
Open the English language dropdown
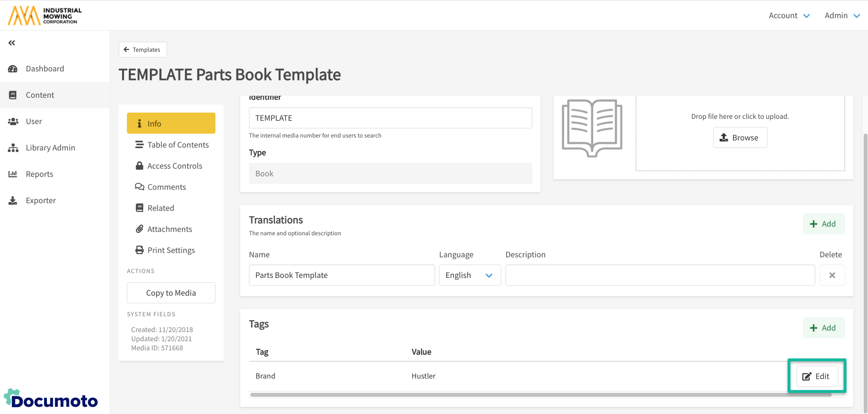tap(470, 276)
